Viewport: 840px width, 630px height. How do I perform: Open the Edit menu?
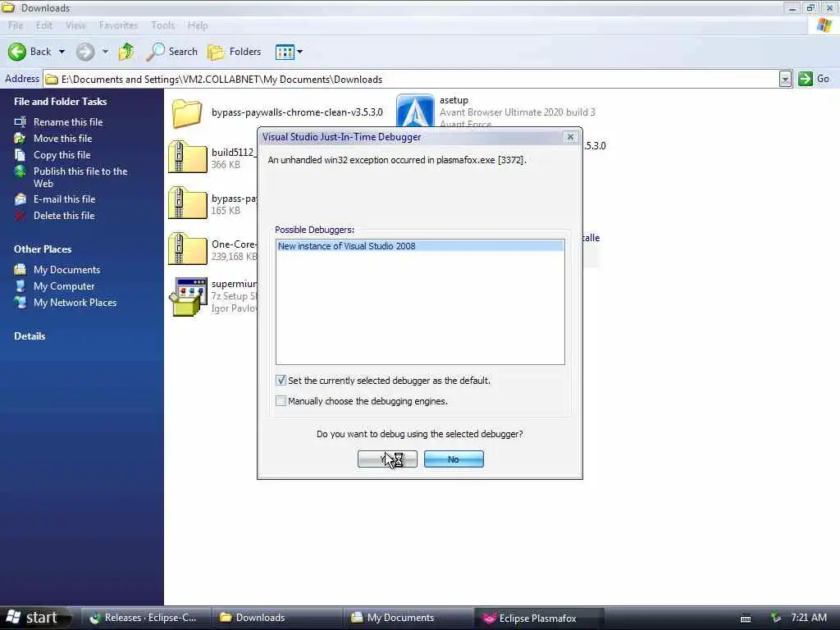[x=44, y=25]
